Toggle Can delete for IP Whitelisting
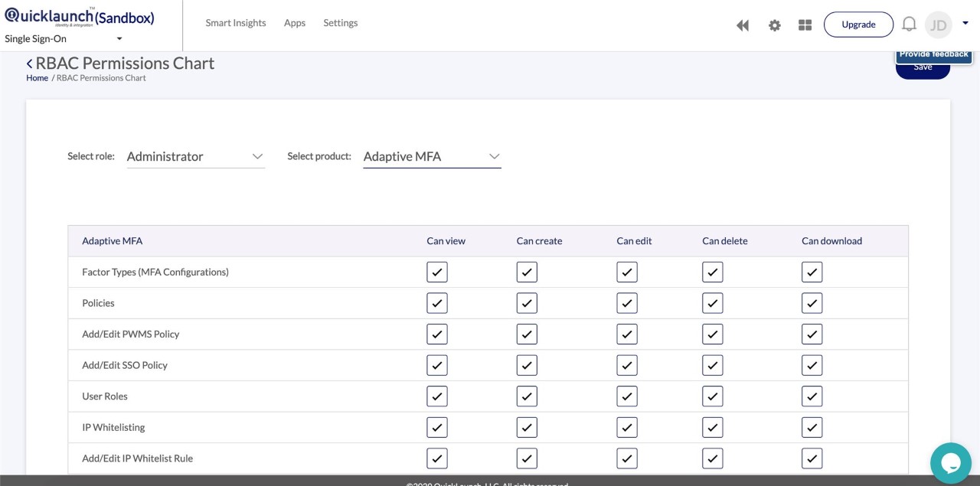The width and height of the screenshot is (980, 486). tap(713, 427)
